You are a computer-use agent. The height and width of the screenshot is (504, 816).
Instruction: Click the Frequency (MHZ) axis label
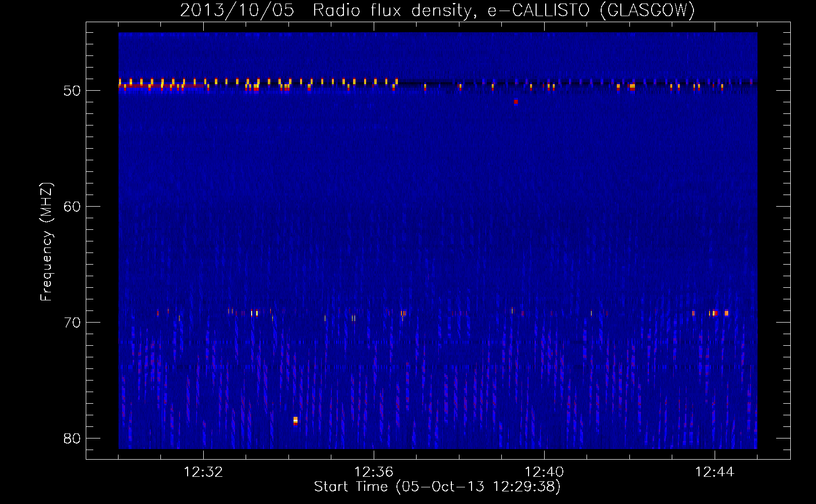tap(46, 241)
